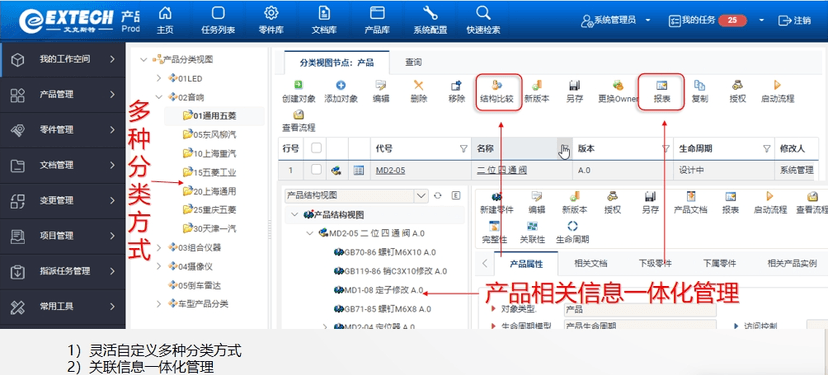828x375 pixels.
Task: Click the table icon in row MD2-05
Action: 359,170
